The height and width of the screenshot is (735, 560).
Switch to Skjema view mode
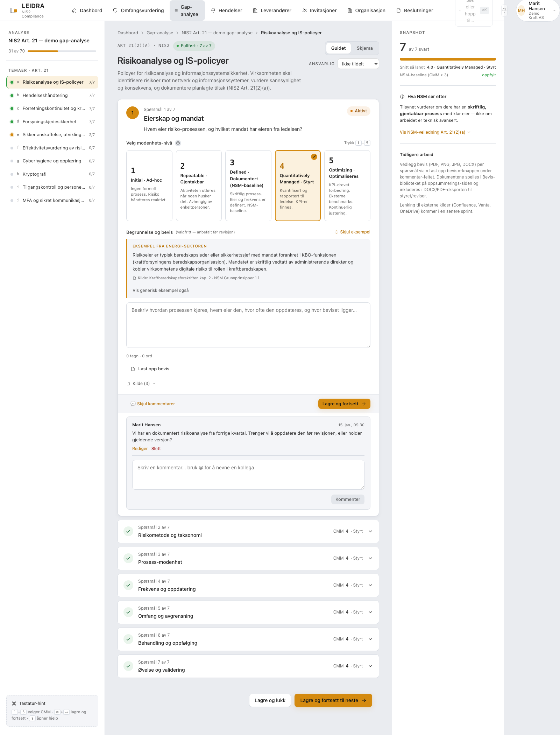[364, 48]
